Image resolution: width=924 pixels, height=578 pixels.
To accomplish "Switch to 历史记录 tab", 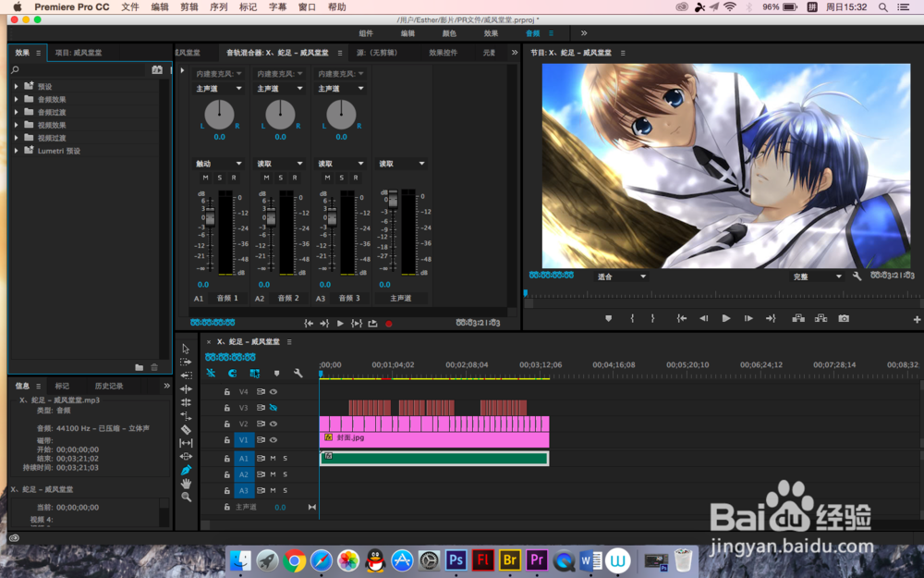I will 109,386.
